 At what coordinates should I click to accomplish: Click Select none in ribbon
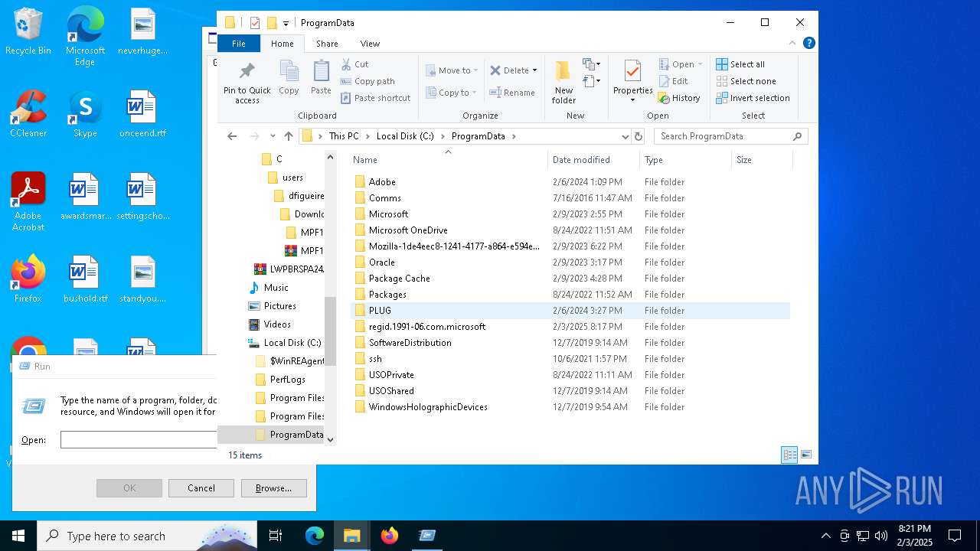pyautogui.click(x=746, y=81)
